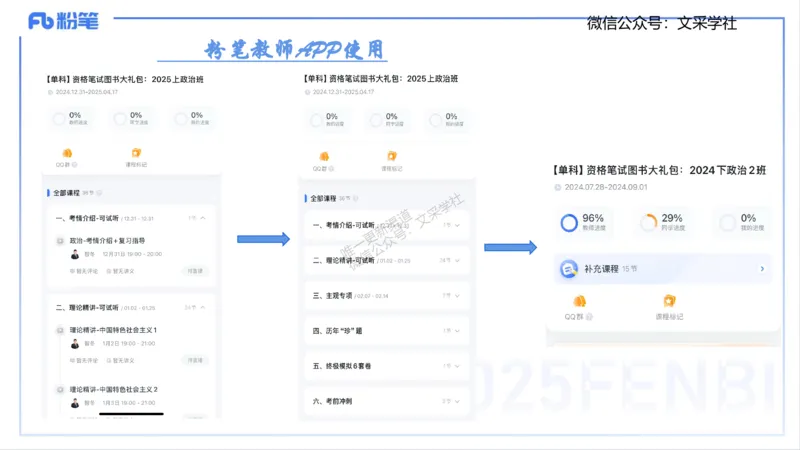Expand 一、考情介绍-可试听 in the middle panel
The image size is (800, 450).
click(457, 225)
